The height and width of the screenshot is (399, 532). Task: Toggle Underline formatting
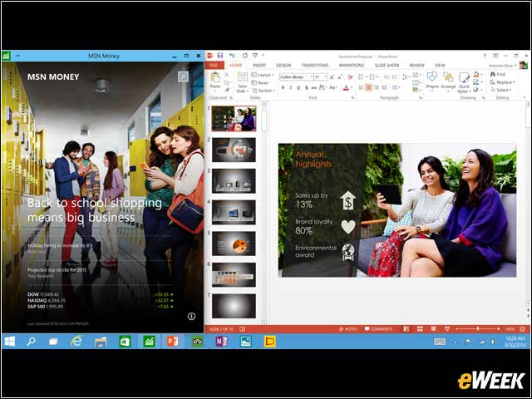coord(298,88)
